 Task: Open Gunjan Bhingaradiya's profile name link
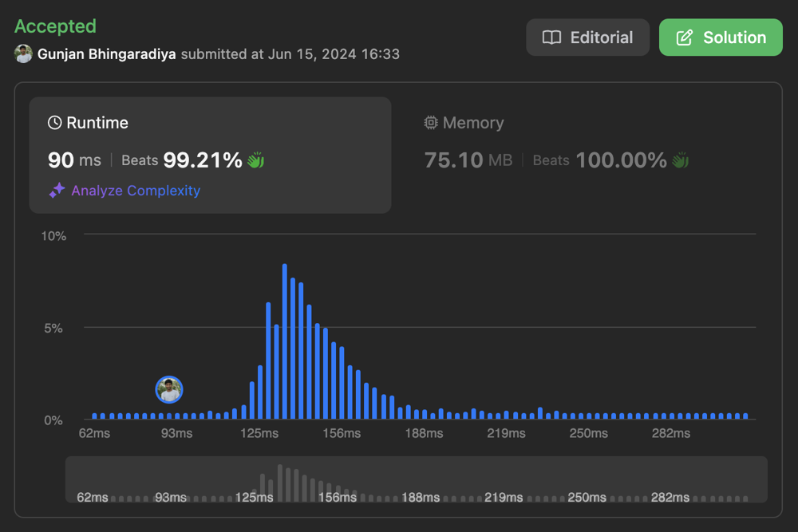106,54
